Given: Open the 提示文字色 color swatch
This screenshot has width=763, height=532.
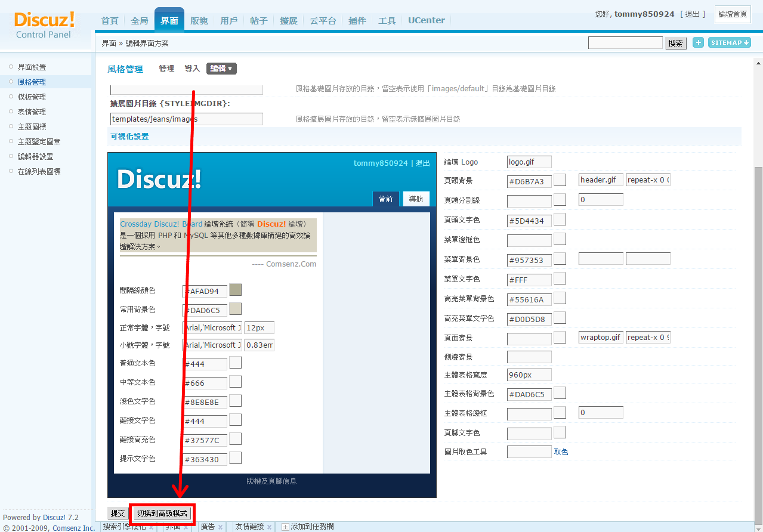Looking at the screenshot, I should 236,458.
